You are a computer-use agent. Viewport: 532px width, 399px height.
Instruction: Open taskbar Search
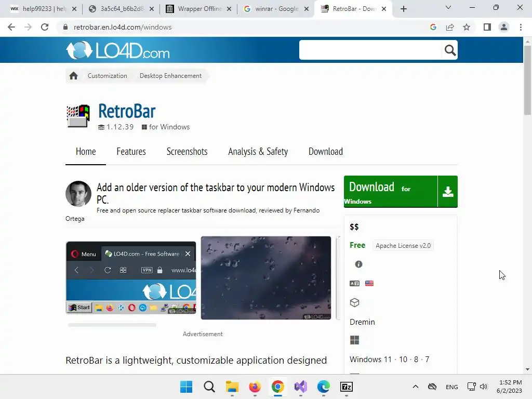point(209,387)
